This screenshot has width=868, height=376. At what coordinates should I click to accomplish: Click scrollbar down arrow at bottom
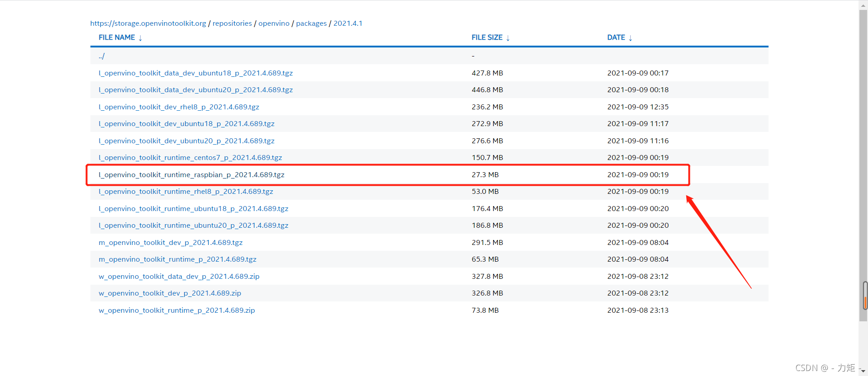863,371
